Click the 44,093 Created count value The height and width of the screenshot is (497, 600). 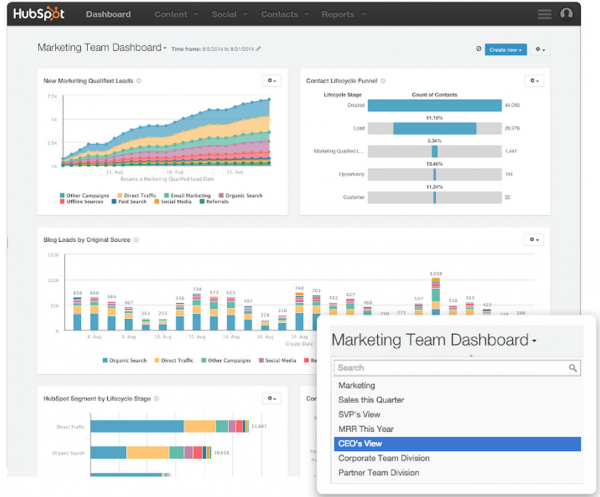point(512,105)
